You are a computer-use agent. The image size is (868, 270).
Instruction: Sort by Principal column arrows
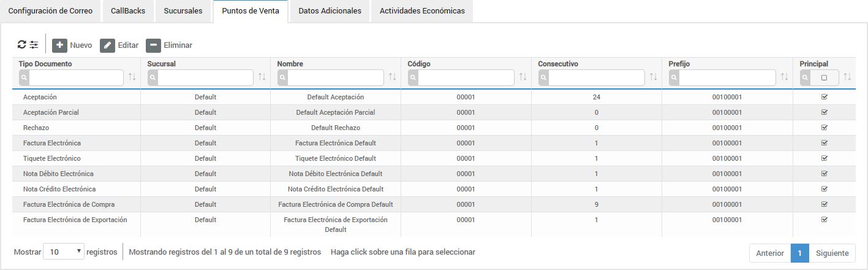(x=848, y=77)
